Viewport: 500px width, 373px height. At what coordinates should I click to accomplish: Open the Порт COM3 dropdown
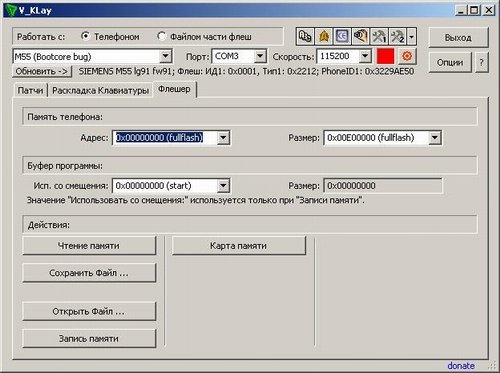click(260, 56)
